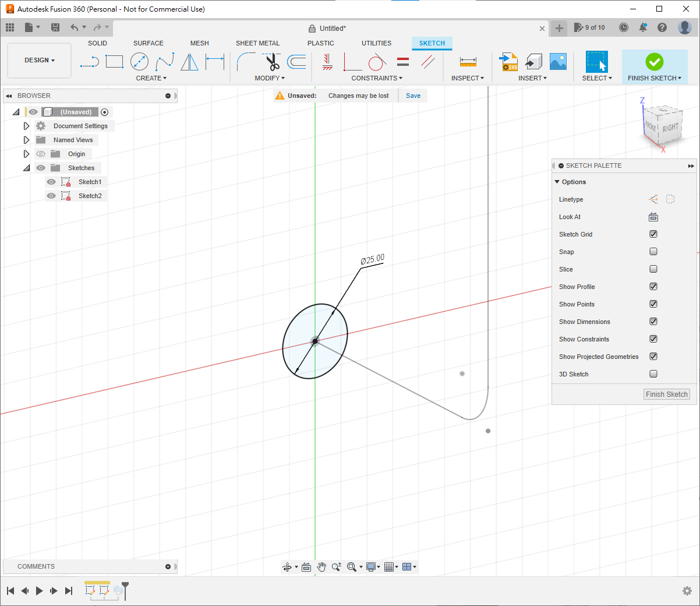Image resolution: width=700 pixels, height=606 pixels.
Task: Choose the Trim scissors tool
Action: [271, 61]
